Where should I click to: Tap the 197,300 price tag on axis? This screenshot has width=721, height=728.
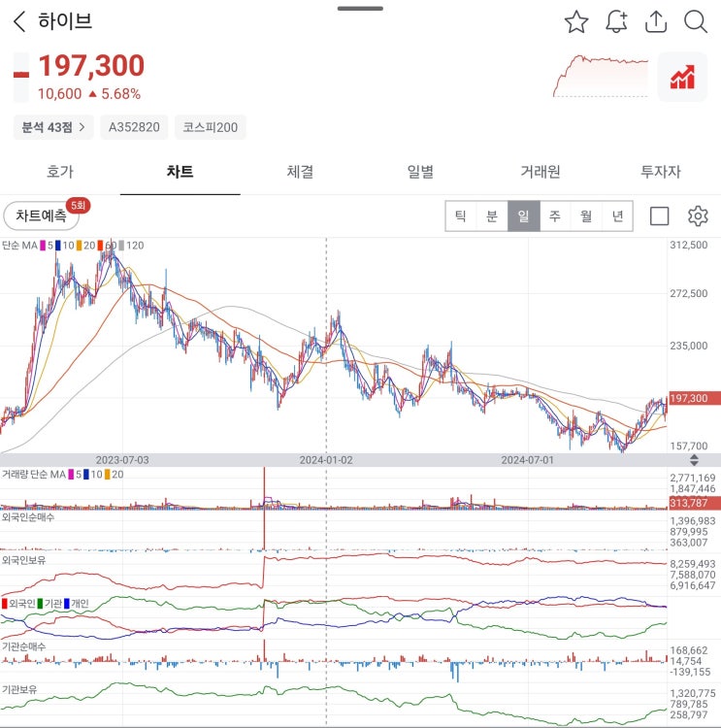695,398
